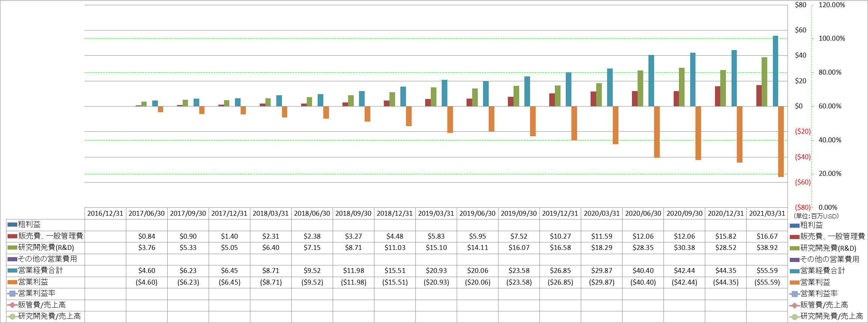
Task: Select the $18.29 cell
Action: click(601, 248)
